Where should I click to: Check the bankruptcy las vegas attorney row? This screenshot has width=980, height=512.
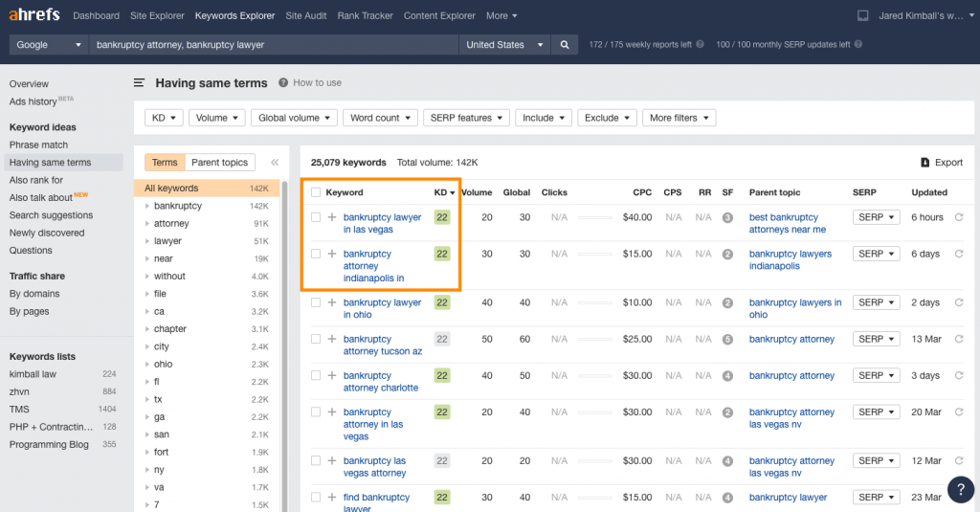(316, 460)
